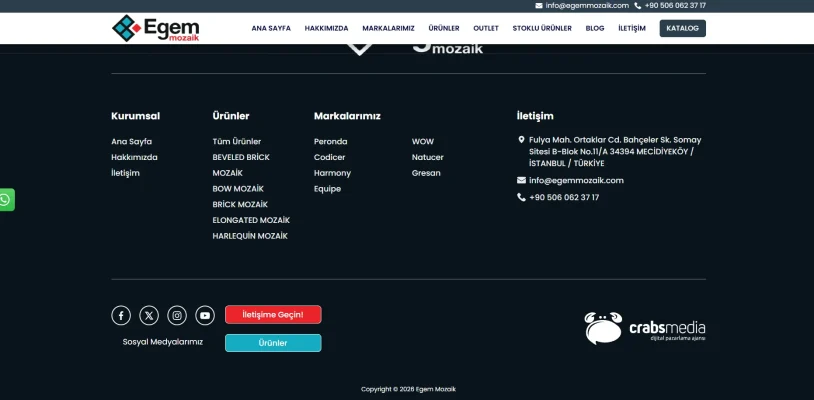Click the red İletişime Geçin! button
The image size is (814, 400).
click(273, 314)
